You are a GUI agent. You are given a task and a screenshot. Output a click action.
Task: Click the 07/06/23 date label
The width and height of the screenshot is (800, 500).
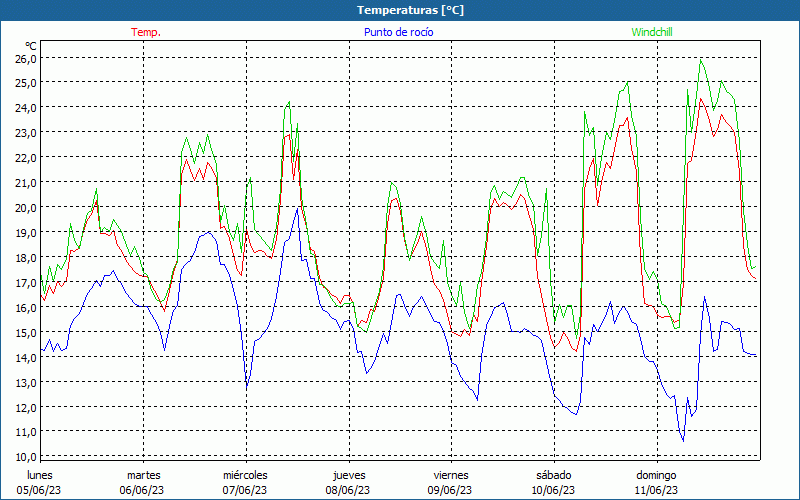(x=245, y=490)
